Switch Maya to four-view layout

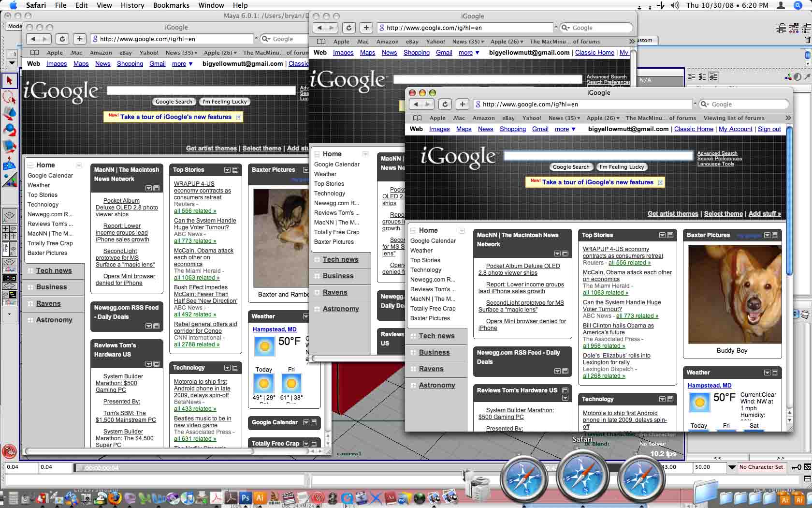point(9,232)
